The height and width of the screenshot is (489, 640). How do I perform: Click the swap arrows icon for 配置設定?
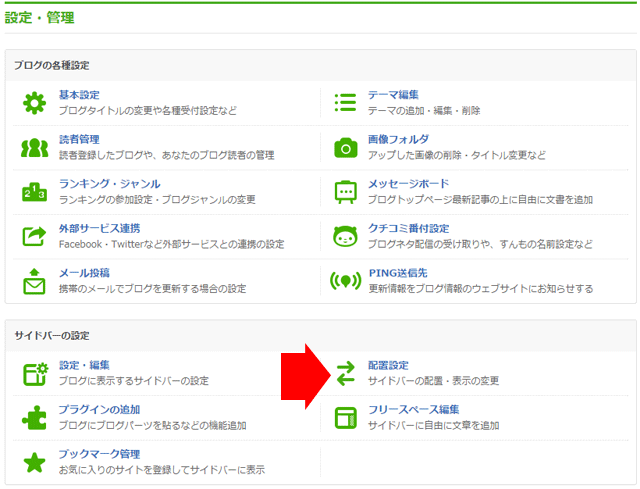[345, 373]
